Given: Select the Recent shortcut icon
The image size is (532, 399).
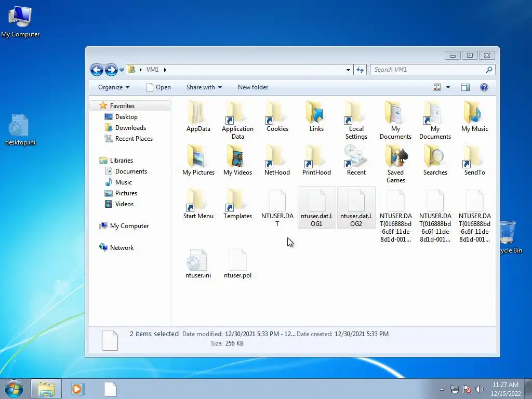Looking at the screenshot, I should 356,160.
